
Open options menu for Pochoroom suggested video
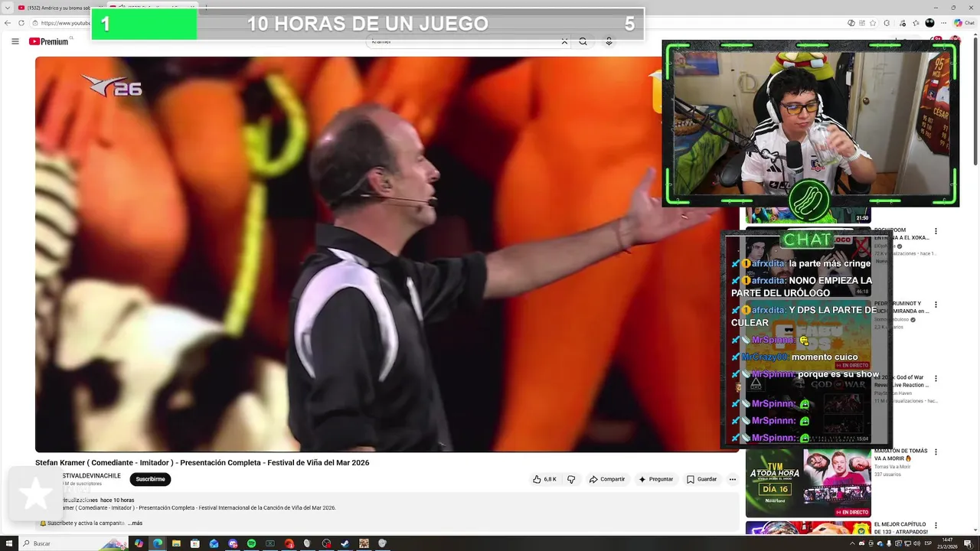coord(935,231)
